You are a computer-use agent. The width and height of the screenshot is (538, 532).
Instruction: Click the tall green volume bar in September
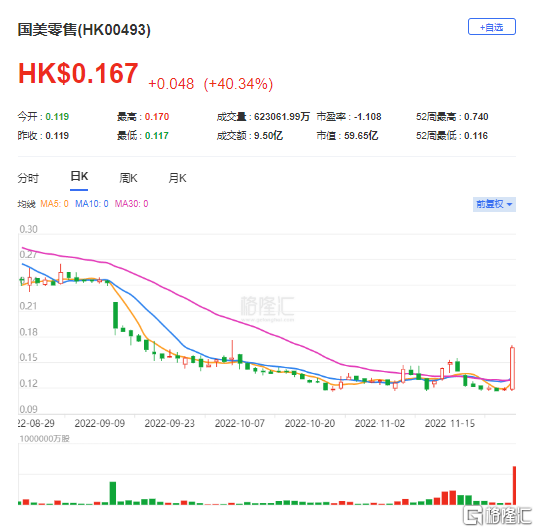[113, 493]
